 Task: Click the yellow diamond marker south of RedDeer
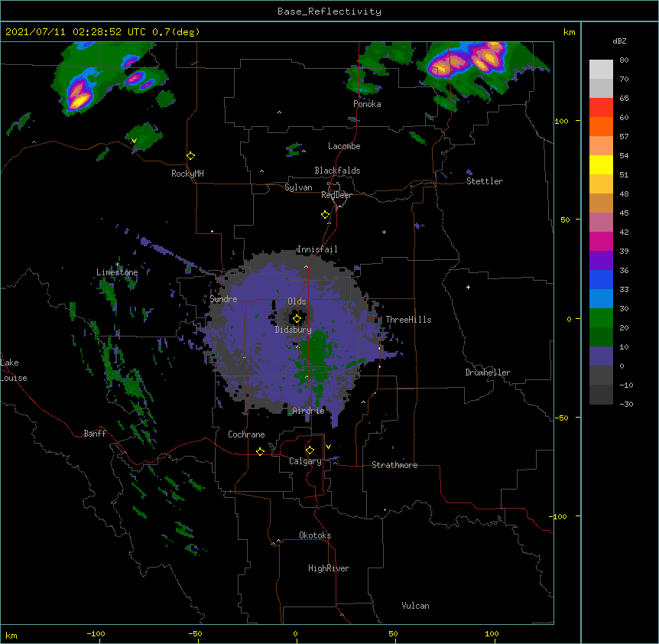[x=326, y=215]
